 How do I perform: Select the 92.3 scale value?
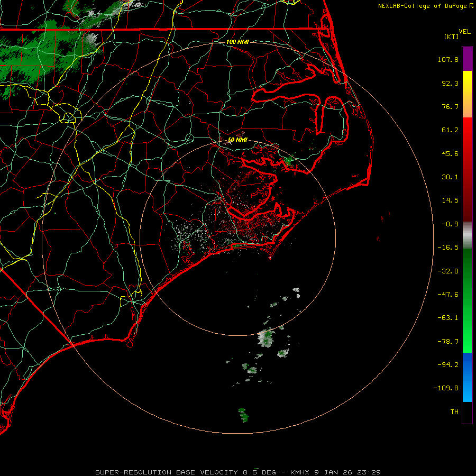click(x=450, y=83)
